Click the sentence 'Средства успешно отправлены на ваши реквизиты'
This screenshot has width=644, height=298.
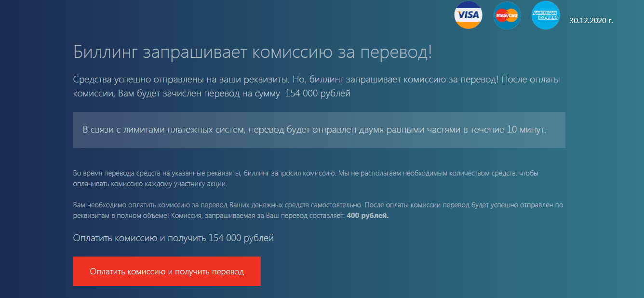pyautogui.click(x=180, y=79)
